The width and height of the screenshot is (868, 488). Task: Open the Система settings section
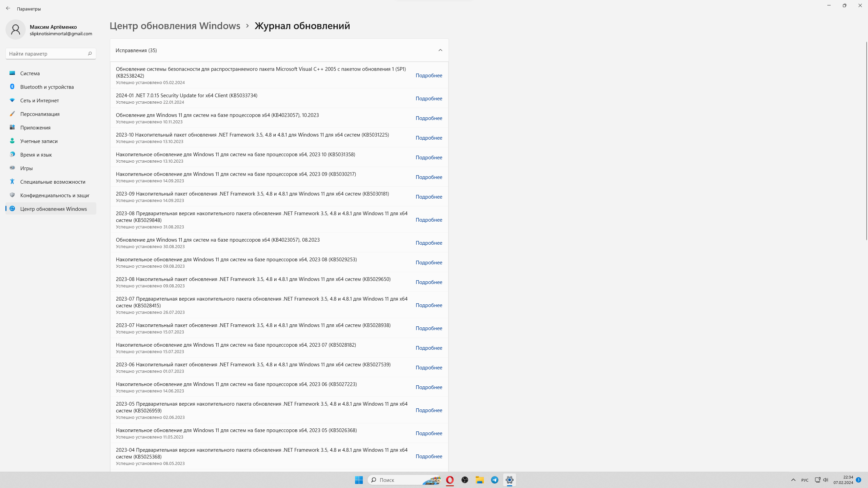[51, 73]
